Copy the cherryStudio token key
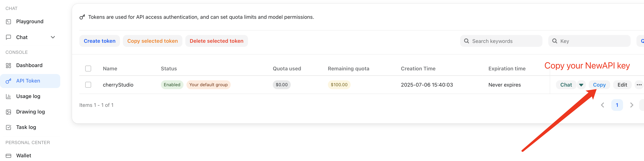The image size is (644, 161). pyautogui.click(x=599, y=85)
